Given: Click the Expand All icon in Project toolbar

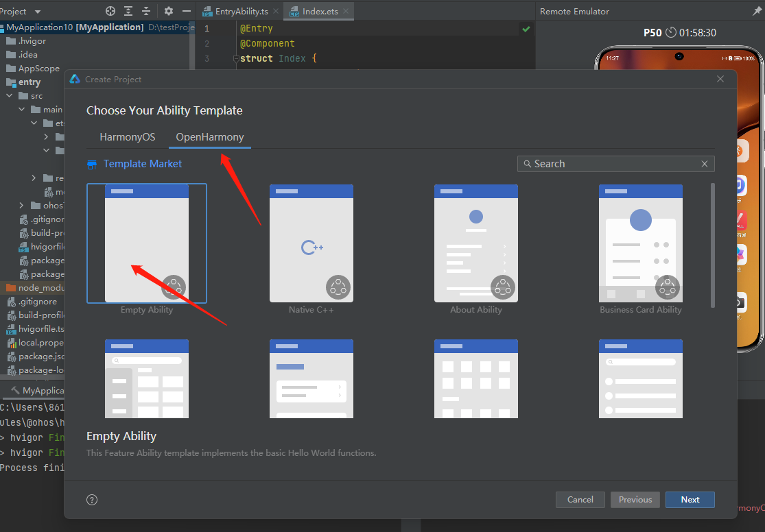Looking at the screenshot, I should pyautogui.click(x=128, y=11).
